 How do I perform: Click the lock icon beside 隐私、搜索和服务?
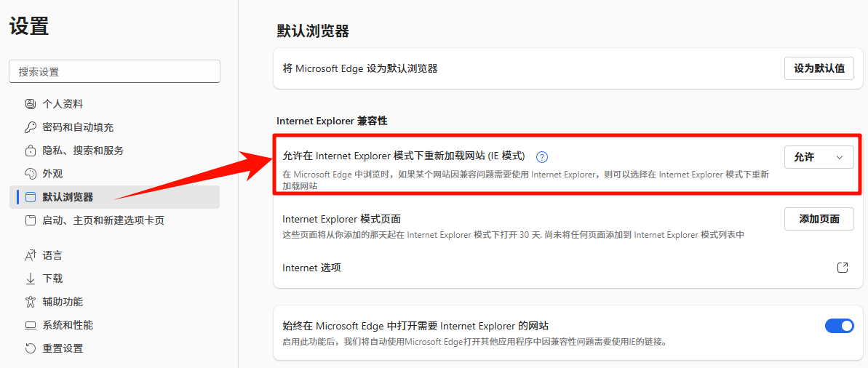(x=31, y=151)
